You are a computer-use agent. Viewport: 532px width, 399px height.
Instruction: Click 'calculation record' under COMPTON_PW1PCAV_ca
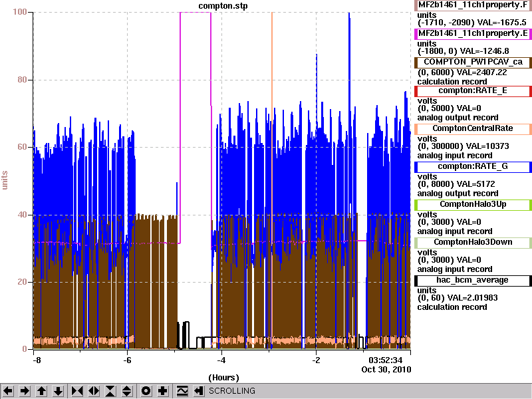[x=452, y=82]
